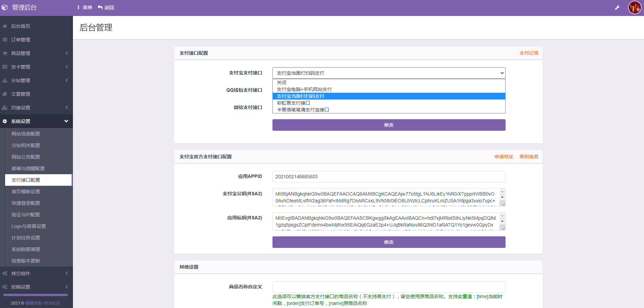The width and height of the screenshot is (644, 308).
Task: Choose 彩虹易支付接口 from the dropdown list
Action: [293, 103]
